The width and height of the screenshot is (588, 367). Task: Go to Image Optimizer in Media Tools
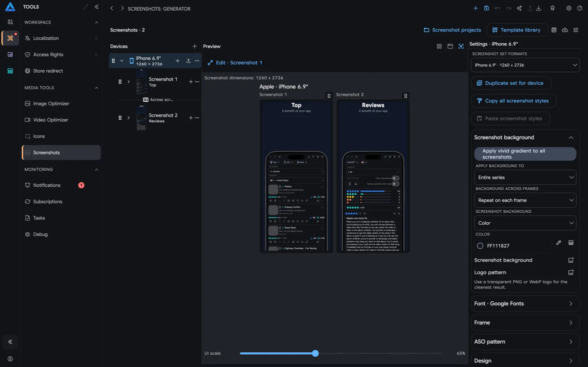[61, 104]
